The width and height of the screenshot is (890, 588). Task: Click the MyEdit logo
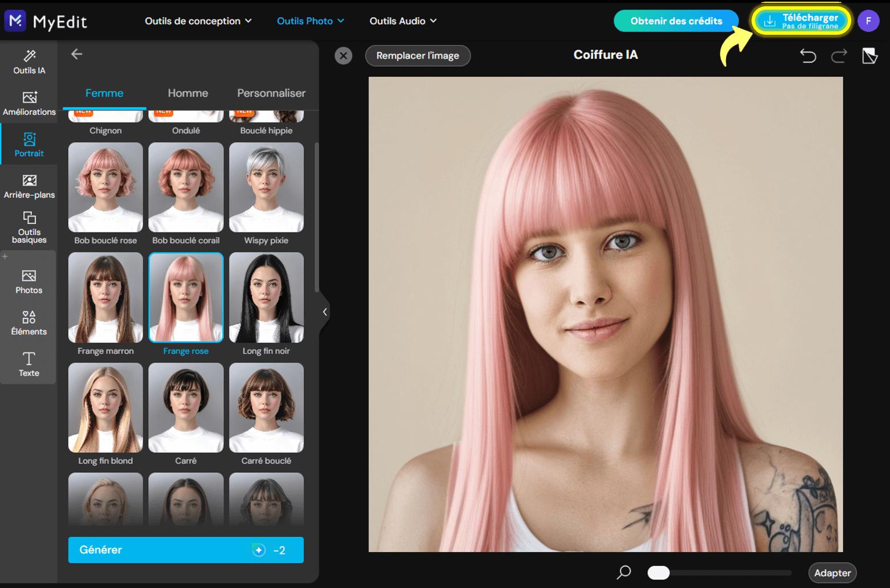click(x=46, y=21)
